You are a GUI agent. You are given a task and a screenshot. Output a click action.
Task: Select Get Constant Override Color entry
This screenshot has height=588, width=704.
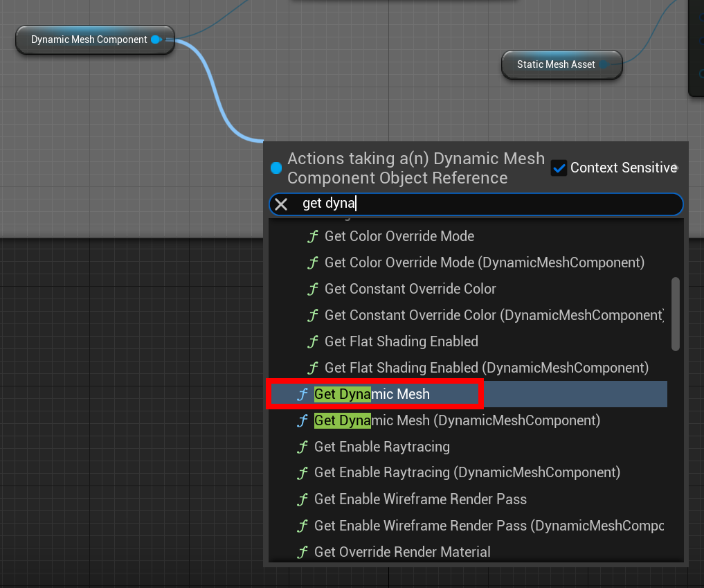(469, 289)
